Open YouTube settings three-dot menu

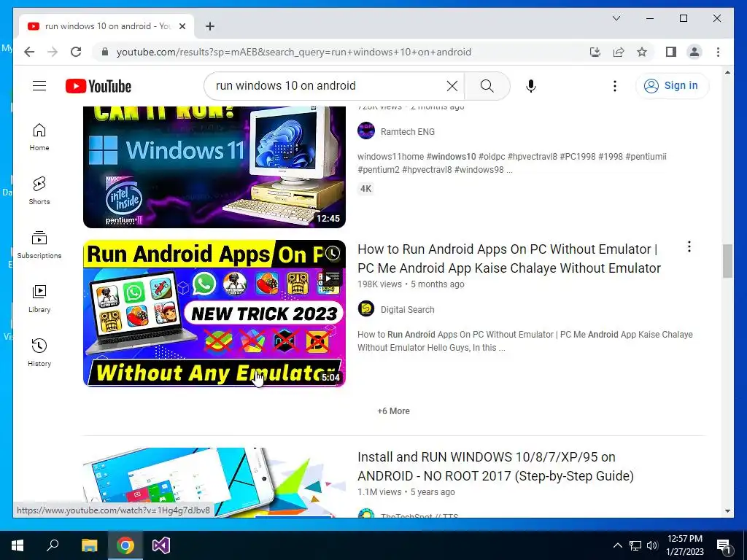point(614,86)
